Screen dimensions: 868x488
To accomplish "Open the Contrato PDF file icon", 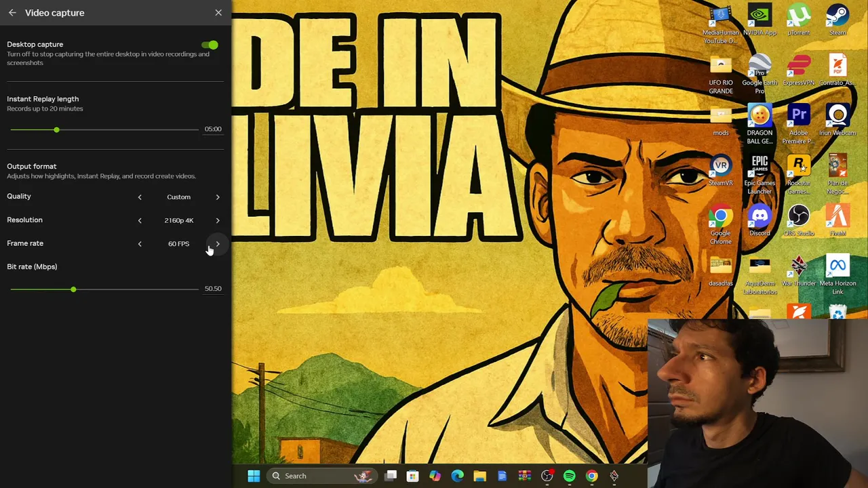I will (837, 70).
